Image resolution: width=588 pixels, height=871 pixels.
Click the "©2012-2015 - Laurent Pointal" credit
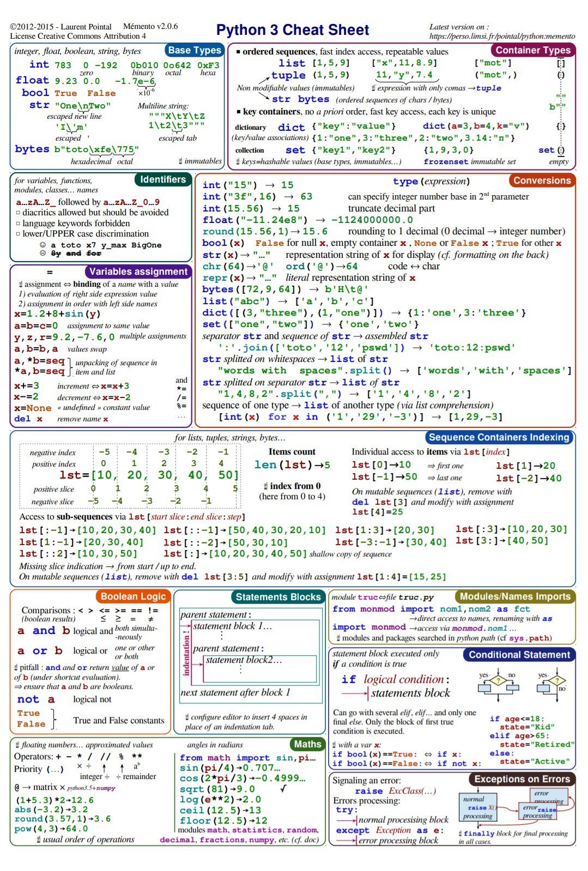tap(60, 27)
